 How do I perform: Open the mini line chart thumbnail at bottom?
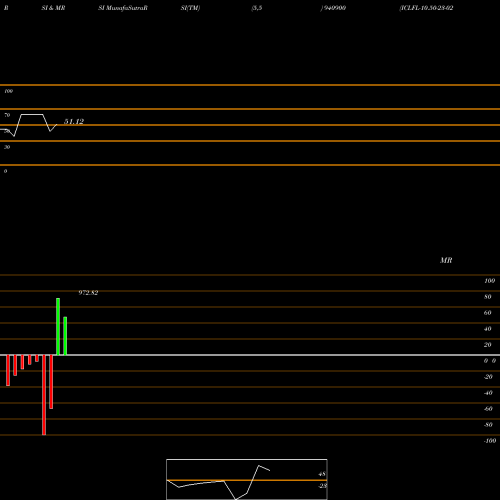(x=247, y=479)
